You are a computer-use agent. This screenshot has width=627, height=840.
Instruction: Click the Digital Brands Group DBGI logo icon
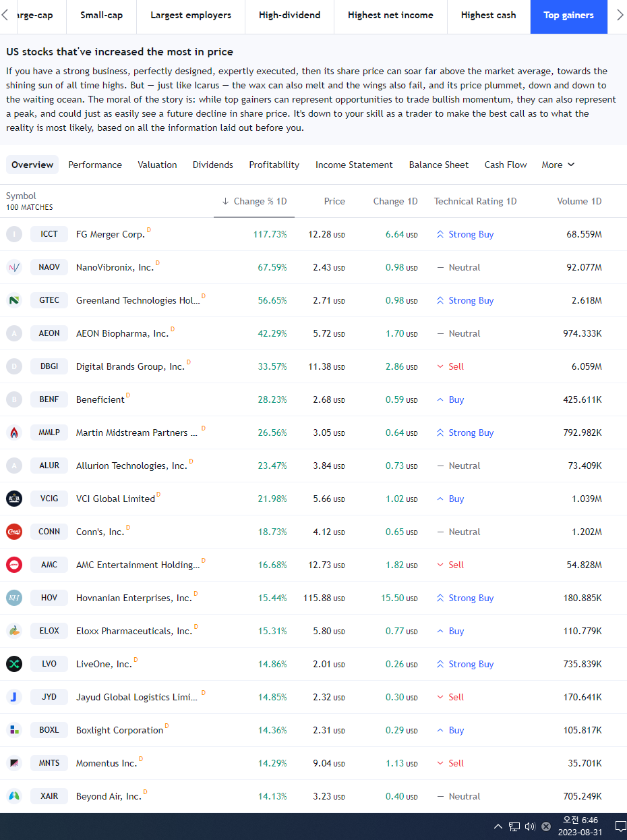tap(14, 366)
